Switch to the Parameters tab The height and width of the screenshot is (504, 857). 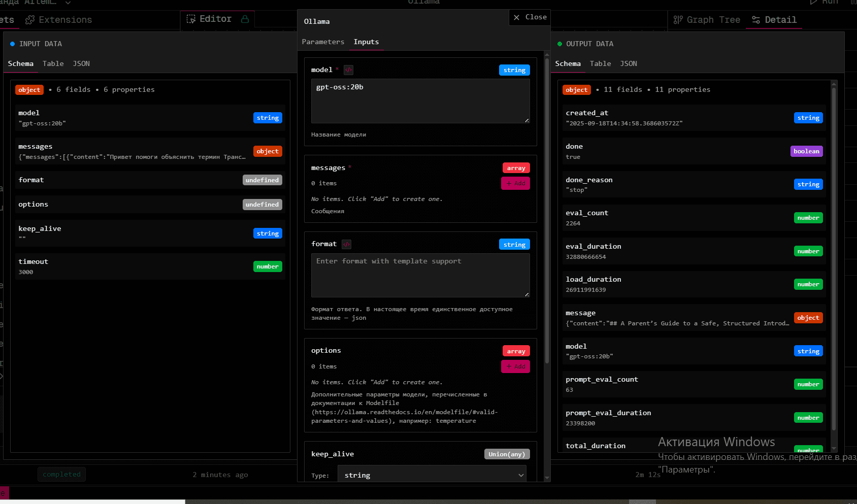pyautogui.click(x=323, y=42)
